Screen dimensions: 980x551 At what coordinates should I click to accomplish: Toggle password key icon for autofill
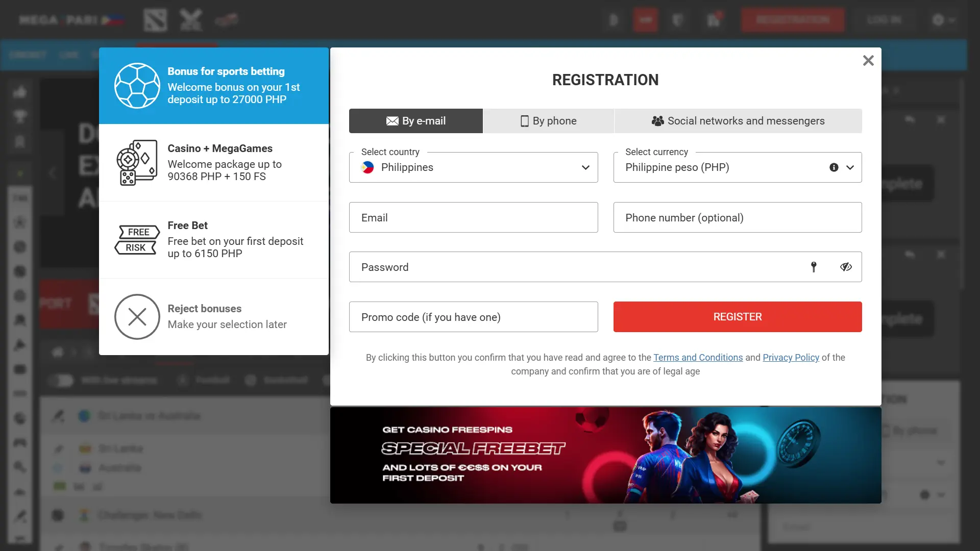pyautogui.click(x=813, y=266)
